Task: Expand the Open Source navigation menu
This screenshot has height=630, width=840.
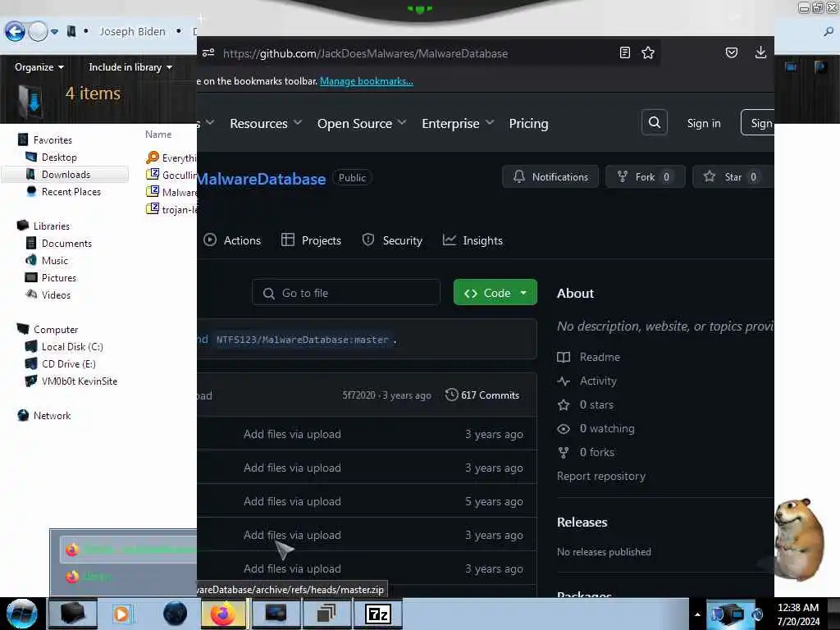Action: pos(362,124)
